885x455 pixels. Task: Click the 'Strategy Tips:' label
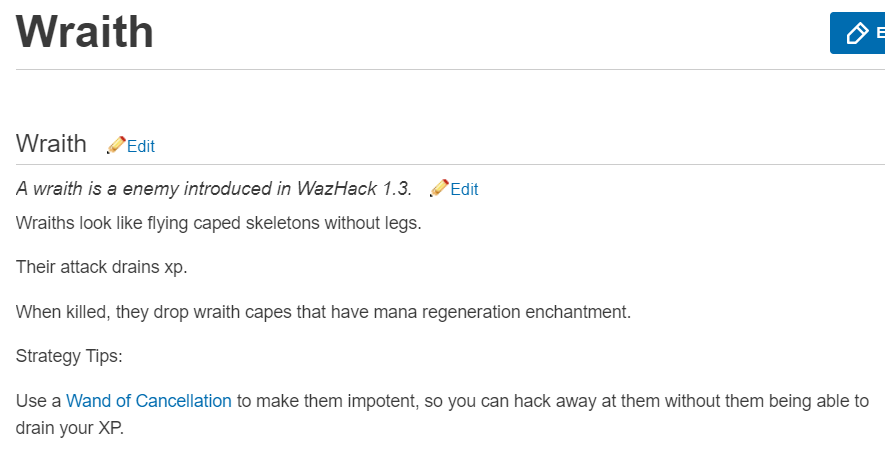(69, 356)
